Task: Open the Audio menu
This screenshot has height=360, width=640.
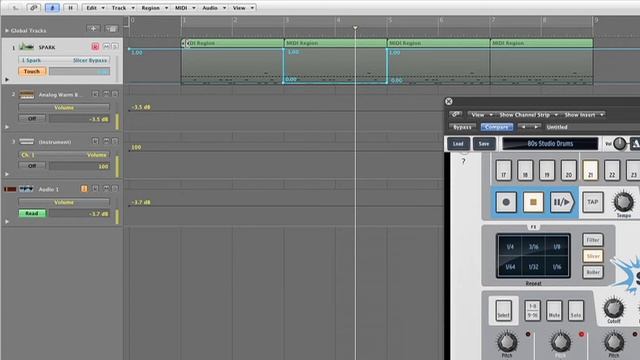Action: 213,8
